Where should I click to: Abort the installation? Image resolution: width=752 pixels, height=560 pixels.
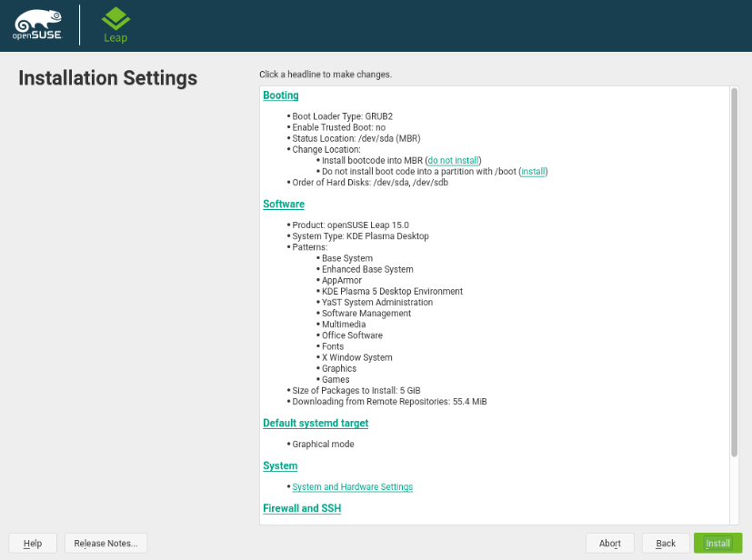click(609, 544)
